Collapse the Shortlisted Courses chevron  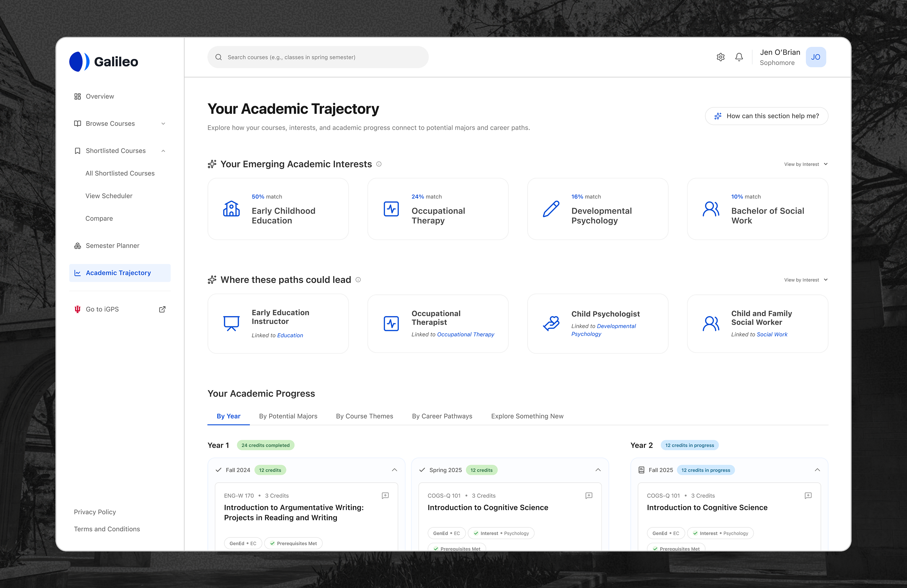point(163,151)
